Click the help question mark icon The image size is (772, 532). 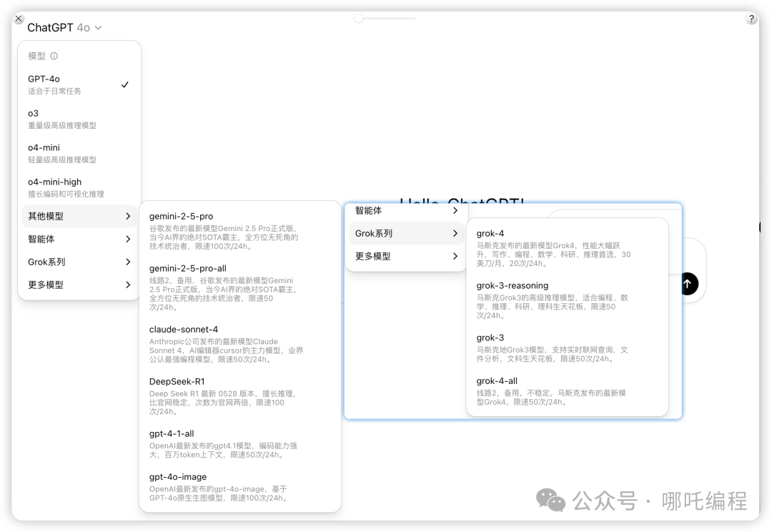coord(751,19)
